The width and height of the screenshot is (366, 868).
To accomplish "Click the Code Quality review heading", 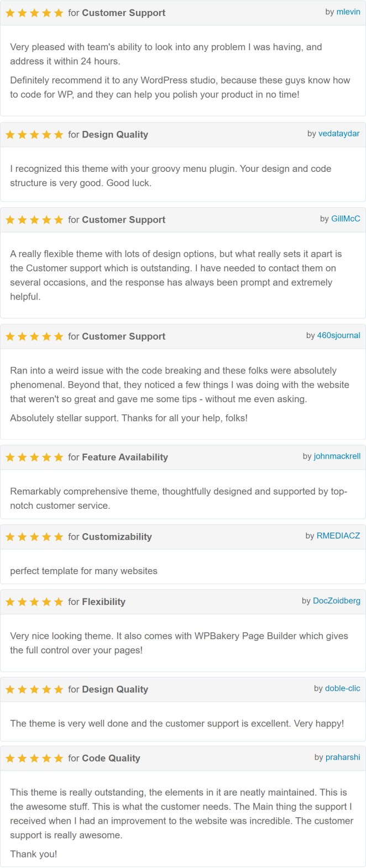I will tap(104, 758).
